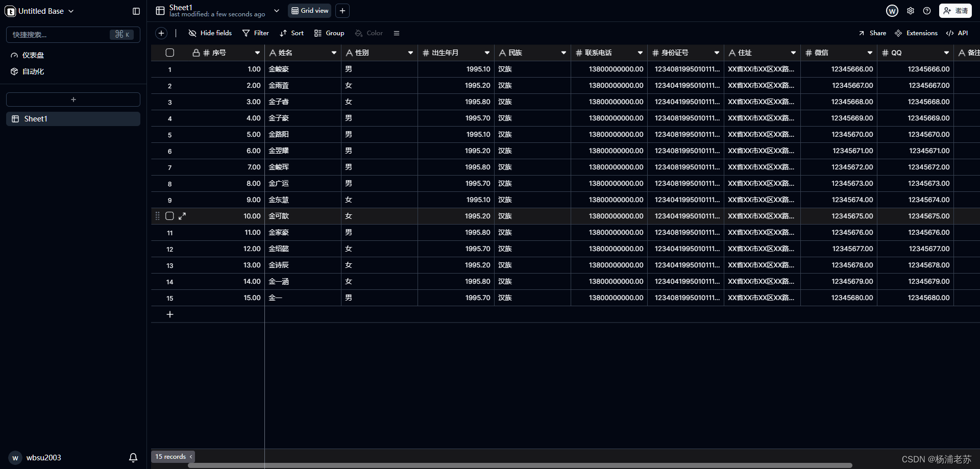Open the Color menu
The width and height of the screenshot is (980, 469).
click(x=369, y=33)
